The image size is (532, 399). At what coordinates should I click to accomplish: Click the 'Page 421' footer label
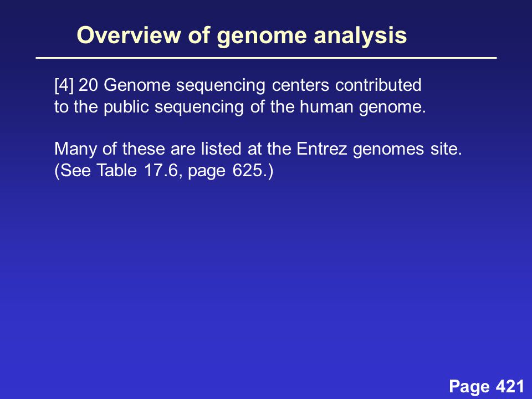pyautogui.click(x=487, y=386)
